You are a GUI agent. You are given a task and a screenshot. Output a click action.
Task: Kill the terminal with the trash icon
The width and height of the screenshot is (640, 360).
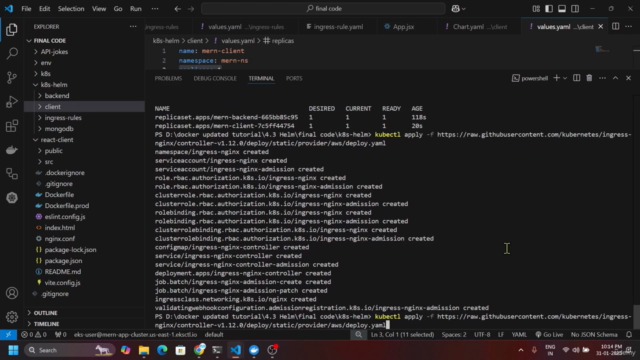pyautogui.click(x=589, y=78)
